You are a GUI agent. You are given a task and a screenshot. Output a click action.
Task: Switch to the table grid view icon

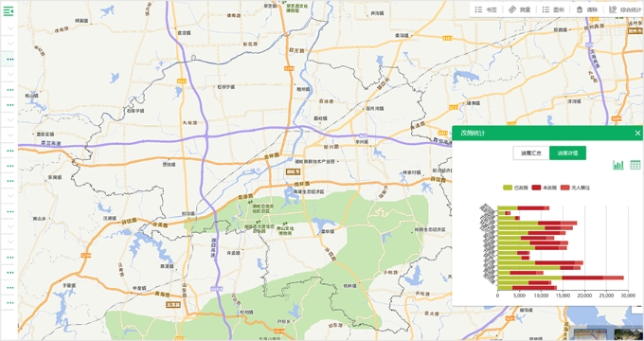pyautogui.click(x=635, y=165)
